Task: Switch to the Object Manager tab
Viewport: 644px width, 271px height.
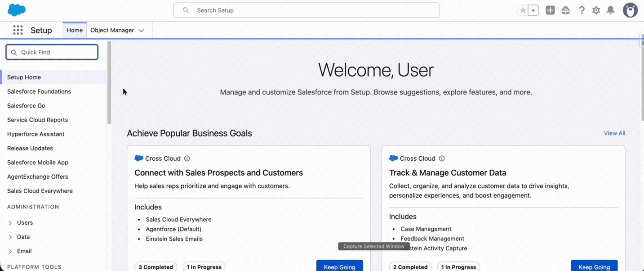Action: click(x=112, y=30)
